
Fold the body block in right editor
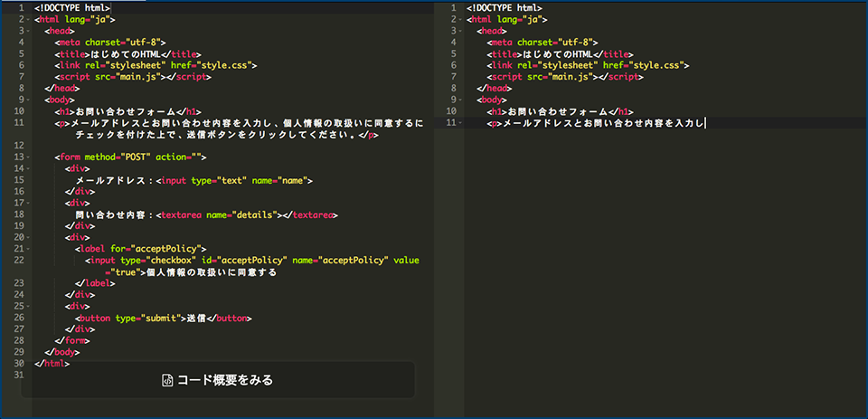pos(459,100)
